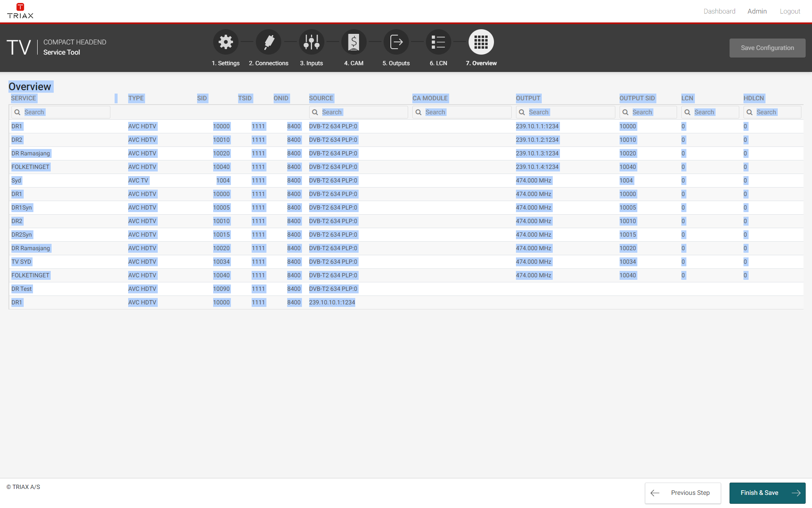Viewport: 812px width, 508px height.
Task: Open the Settings gear step icon
Action: tap(225, 42)
